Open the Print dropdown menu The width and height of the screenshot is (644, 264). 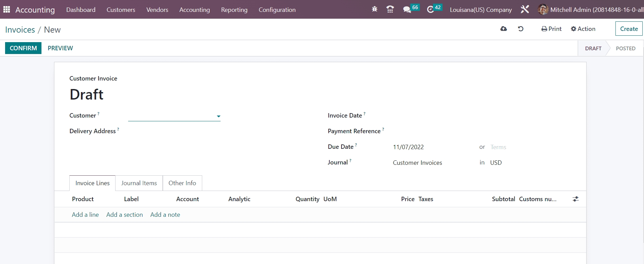tap(551, 29)
